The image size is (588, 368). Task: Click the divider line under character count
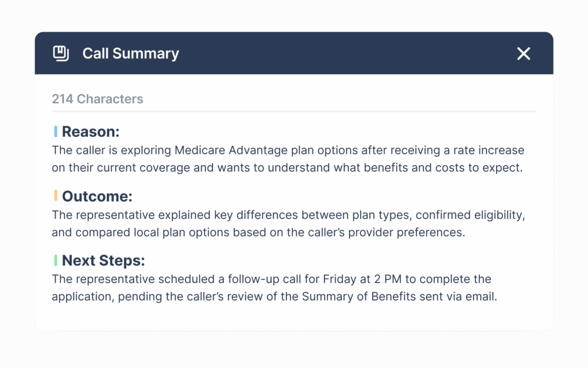click(x=294, y=111)
